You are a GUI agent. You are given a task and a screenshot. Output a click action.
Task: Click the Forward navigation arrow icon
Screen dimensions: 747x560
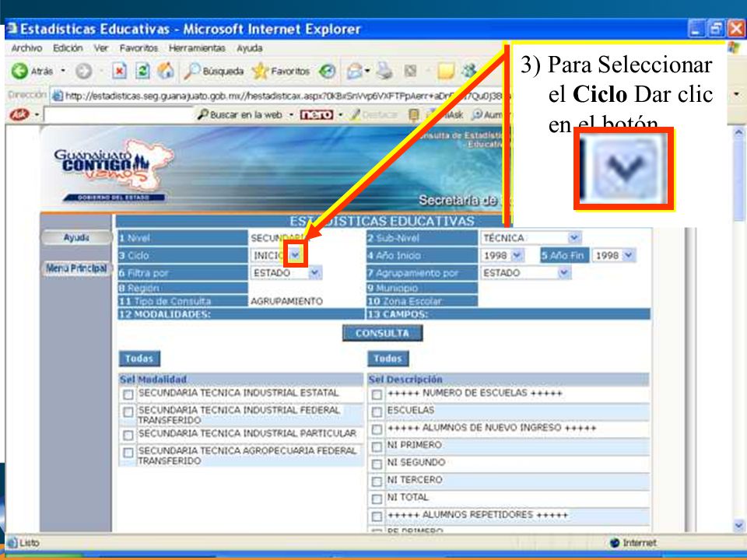coord(84,72)
